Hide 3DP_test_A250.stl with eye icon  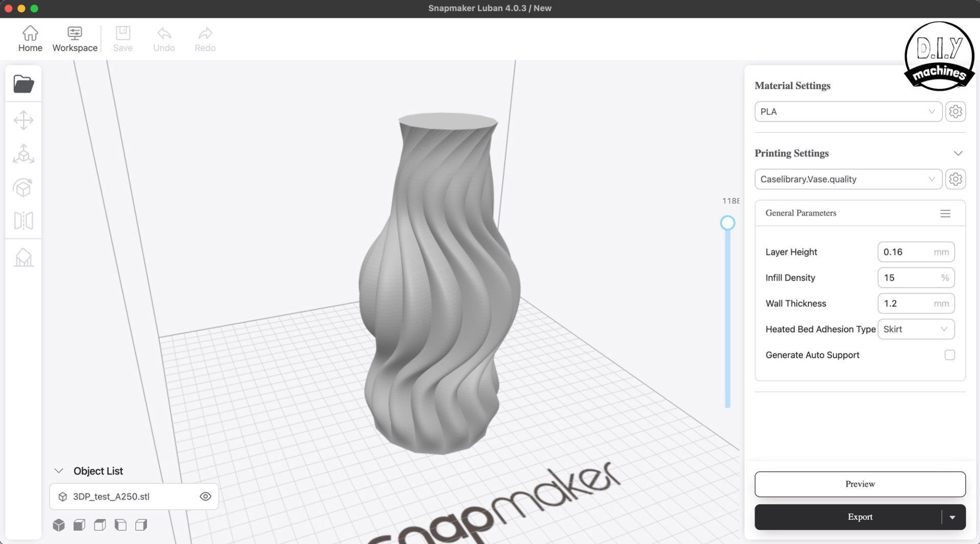205,497
